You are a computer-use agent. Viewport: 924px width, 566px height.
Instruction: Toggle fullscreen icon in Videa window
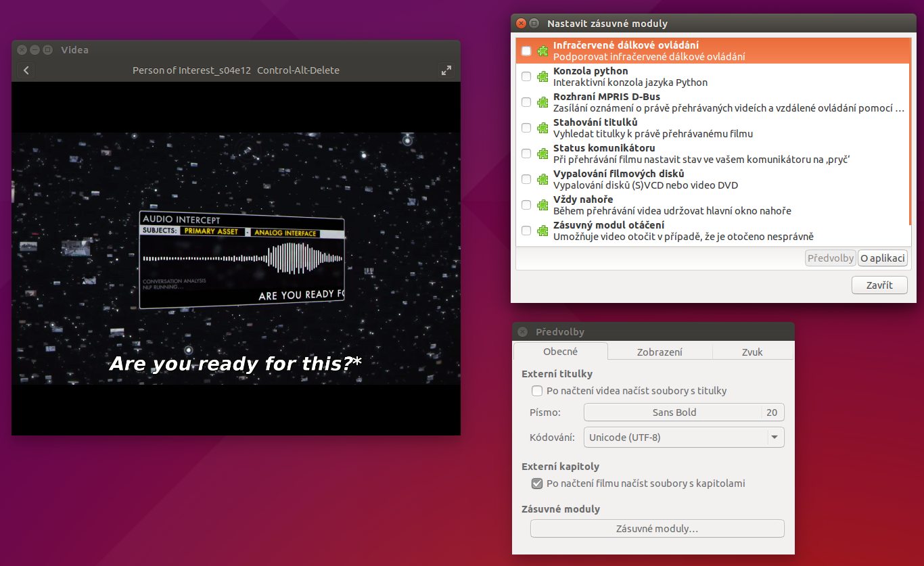[446, 70]
